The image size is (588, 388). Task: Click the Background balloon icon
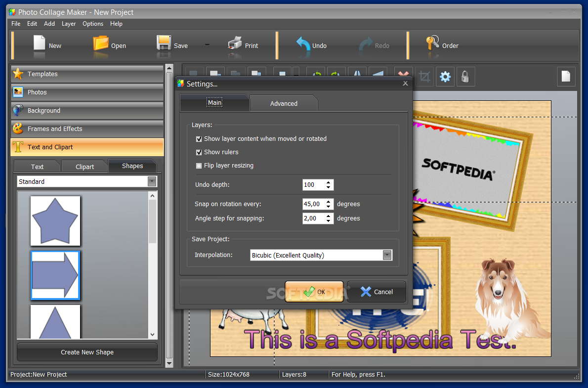(18, 110)
